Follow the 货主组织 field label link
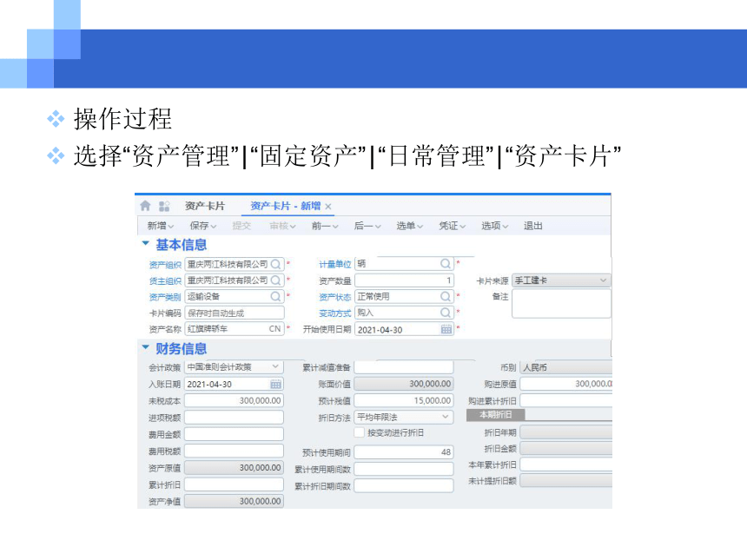Screen dimensions: 747x560 click(165, 281)
